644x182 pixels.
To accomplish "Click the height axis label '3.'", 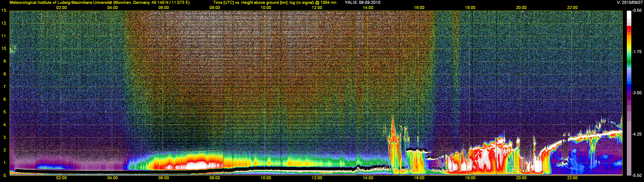I will click(x=5, y=137).
